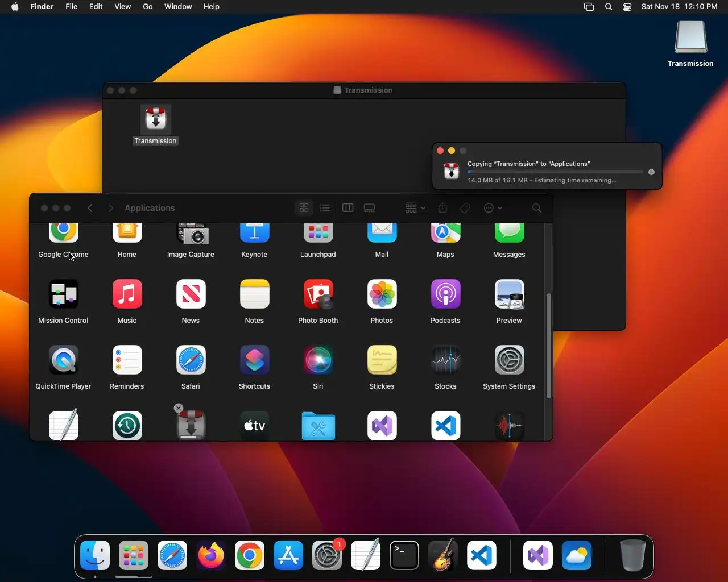The image size is (728, 582).
Task: Click the Stage Manager icon in menu bar
Action: [589, 7]
